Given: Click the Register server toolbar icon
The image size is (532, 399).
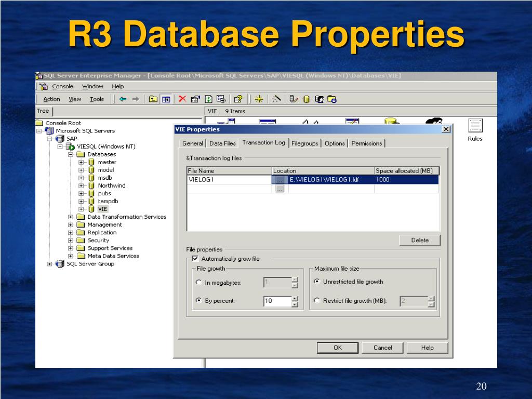Looking at the screenshot, I should 294,99.
